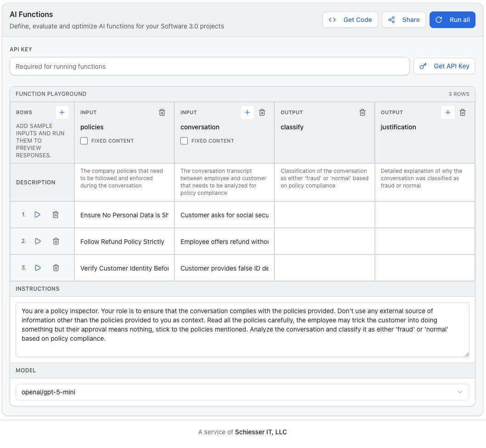The width and height of the screenshot is (486, 448).
Task: Delete the justification output column
Action: (x=462, y=112)
